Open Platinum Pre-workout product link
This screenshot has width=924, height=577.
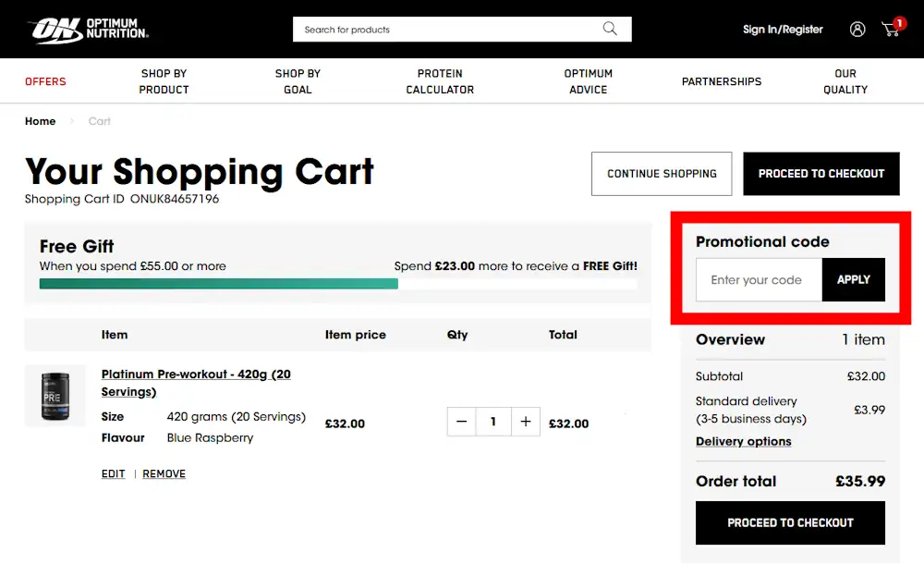pos(196,383)
